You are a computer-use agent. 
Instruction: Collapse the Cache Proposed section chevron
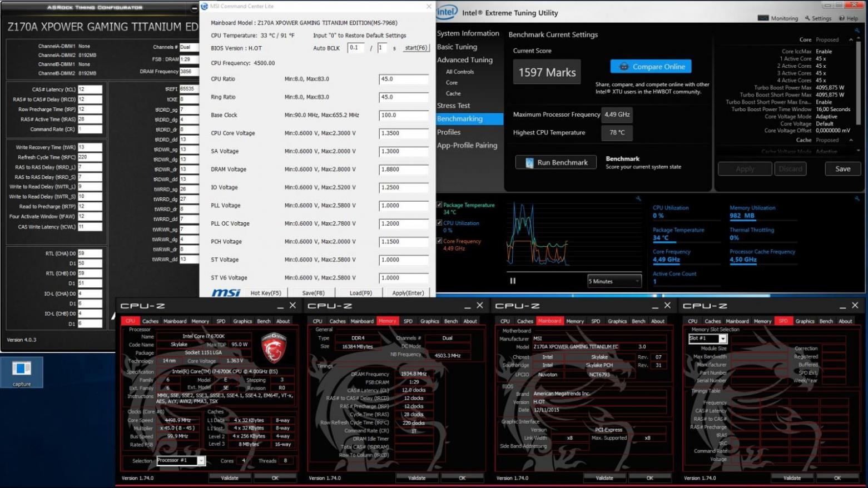(x=851, y=140)
